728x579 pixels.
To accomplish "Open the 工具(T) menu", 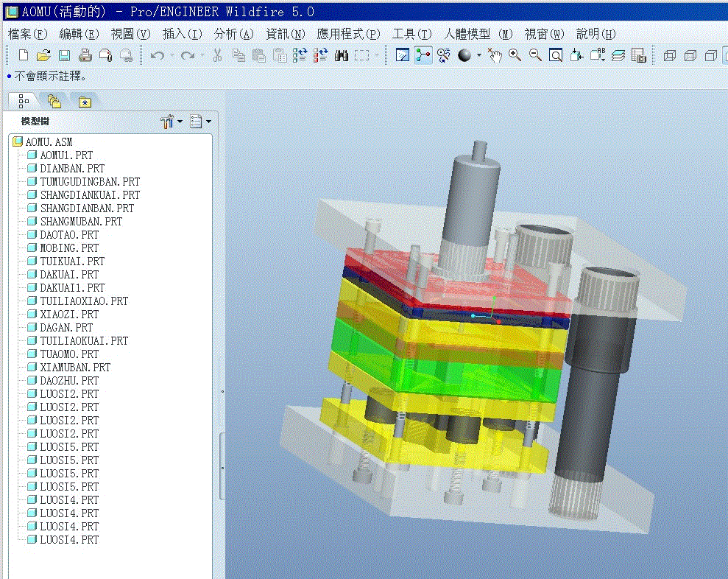I will pyautogui.click(x=411, y=34).
